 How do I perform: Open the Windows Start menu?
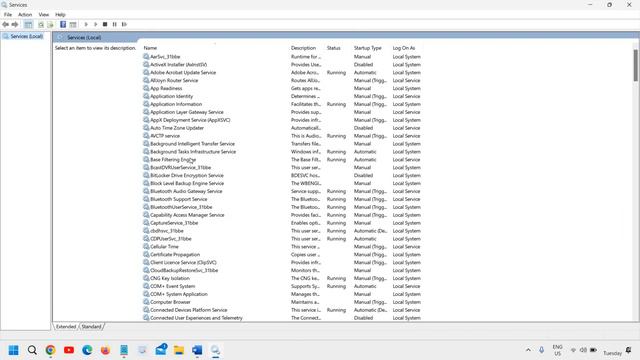[13, 350]
